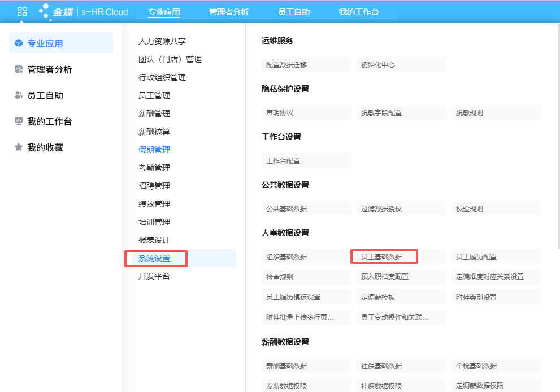Switch to the 管理者分析 top tab
The image size is (560, 392).
pos(228,12)
